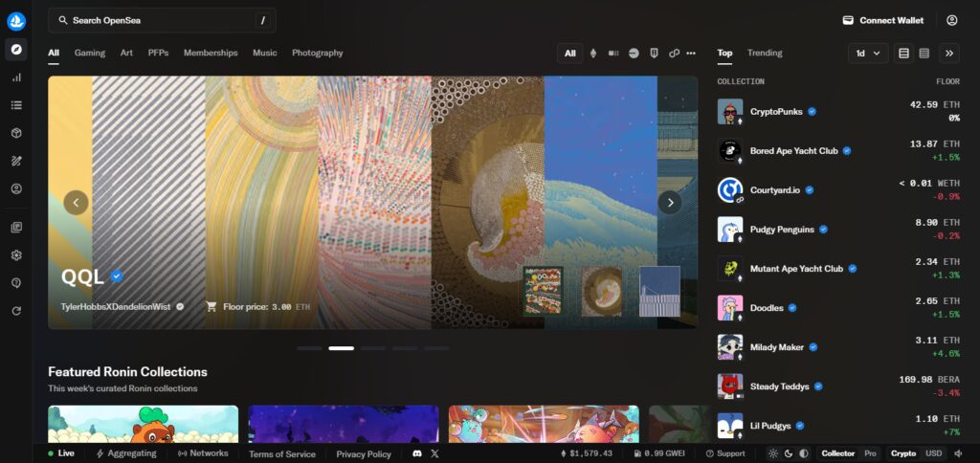Open the Help question mark sidebar icon
This screenshot has width=980, height=463.
(x=16, y=283)
